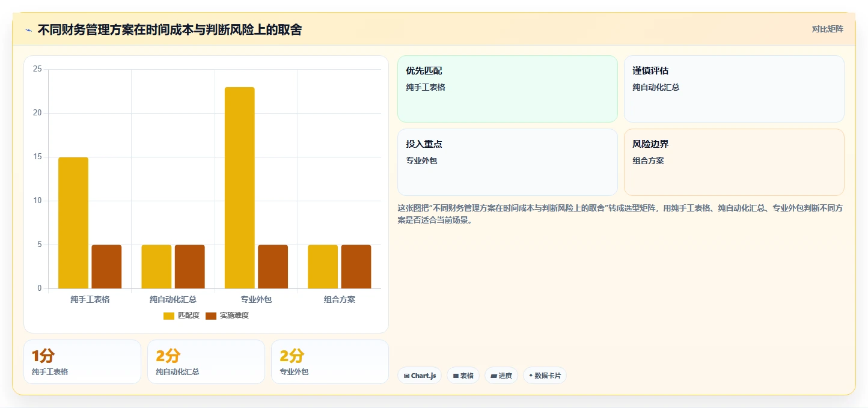Click the 纯自动化汇总 实施难度 bar
Image resolution: width=868 pixels, height=408 pixels.
[x=190, y=267]
